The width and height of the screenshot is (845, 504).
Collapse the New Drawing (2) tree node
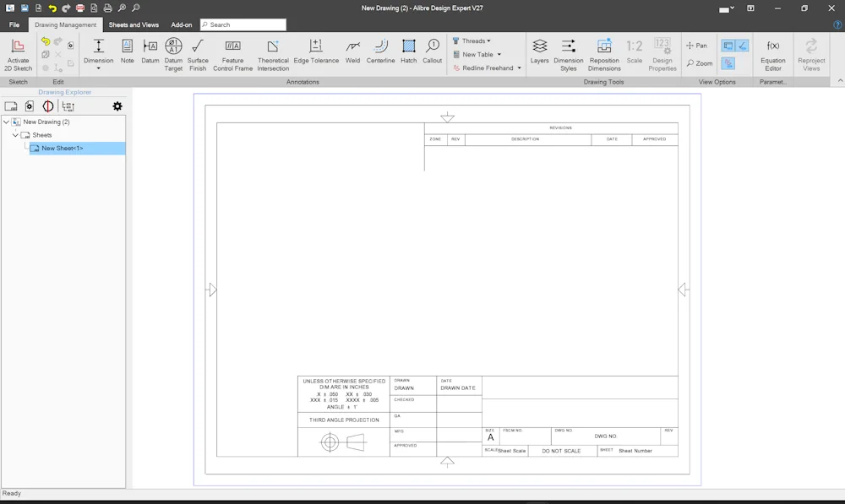coord(7,122)
